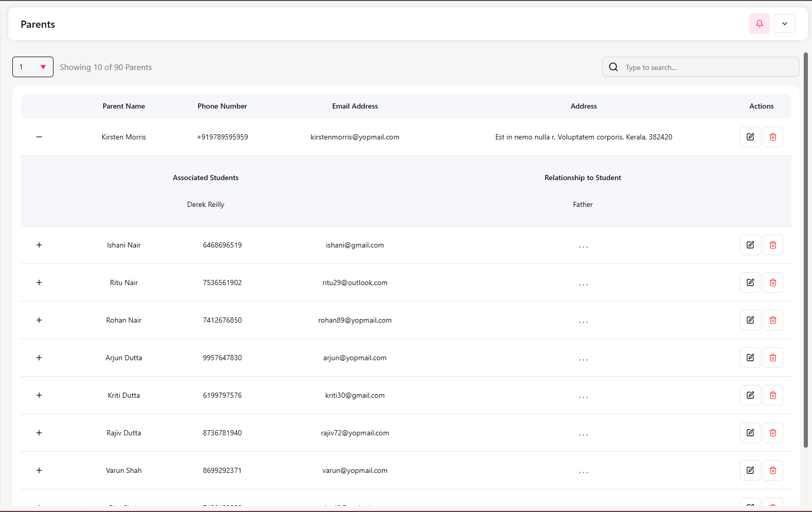The image size is (812, 512).
Task: Delete Ritu Nair's record
Action: pyautogui.click(x=772, y=283)
